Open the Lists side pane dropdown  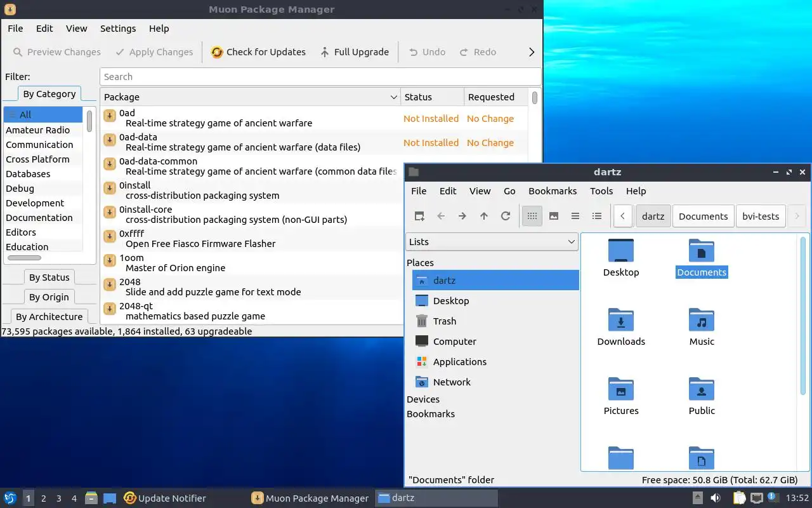pos(492,242)
